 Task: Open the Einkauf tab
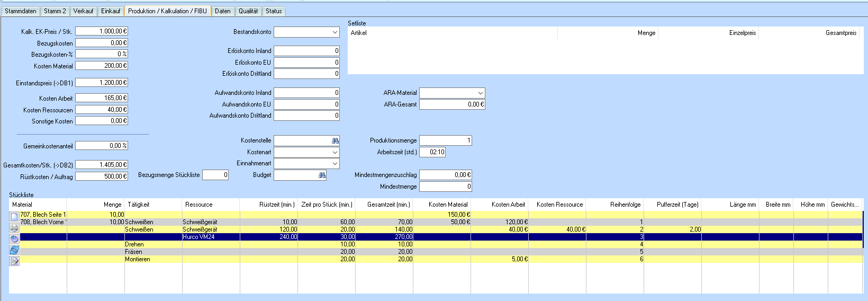click(x=111, y=11)
